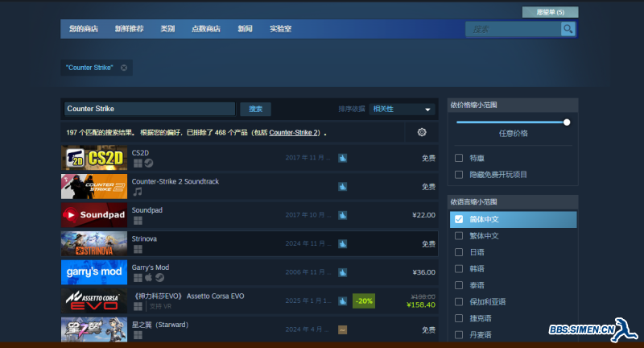
Task: Open the 新鲜推荐 menu
Action: click(129, 29)
